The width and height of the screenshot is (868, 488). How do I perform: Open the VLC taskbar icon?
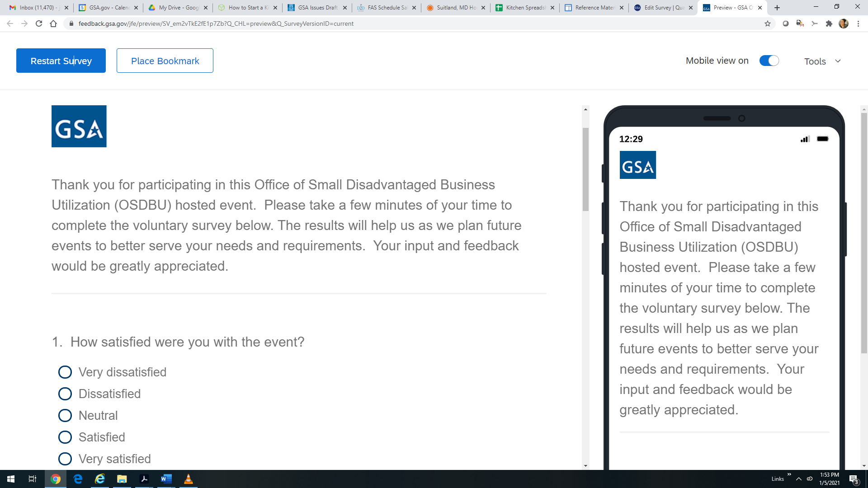click(189, 479)
